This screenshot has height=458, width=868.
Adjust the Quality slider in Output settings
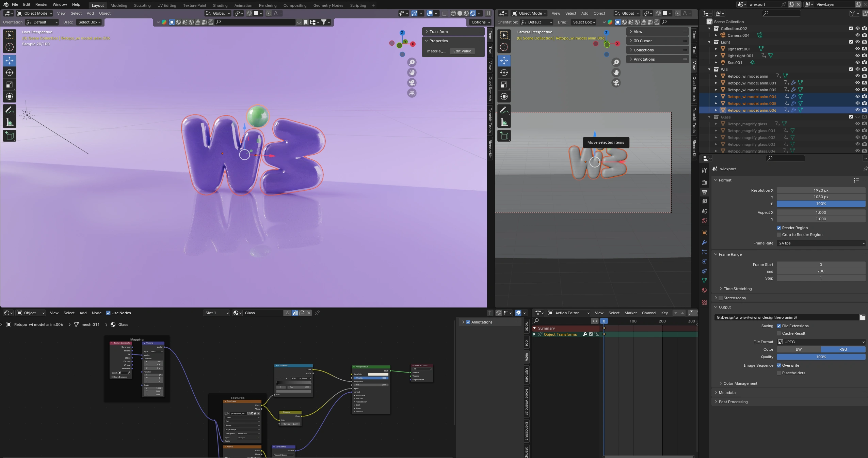point(820,357)
